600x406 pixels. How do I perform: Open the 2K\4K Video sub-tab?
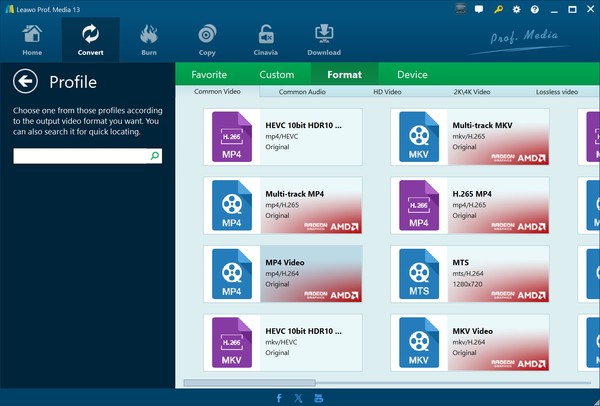click(x=472, y=92)
